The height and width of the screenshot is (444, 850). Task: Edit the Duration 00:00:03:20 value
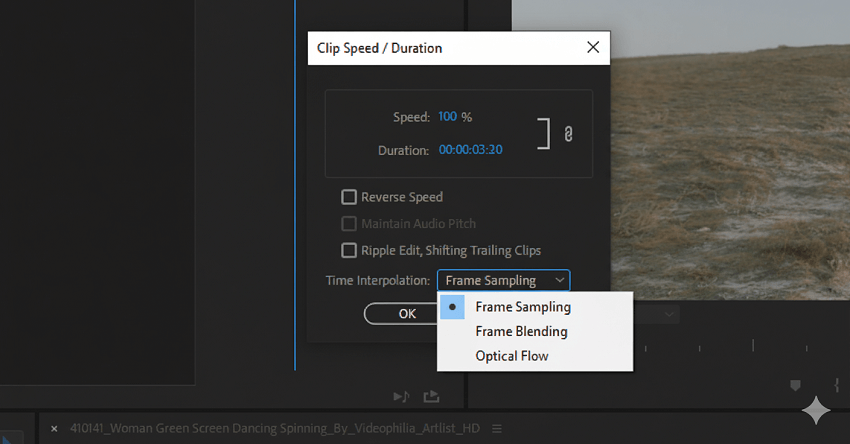[471, 150]
